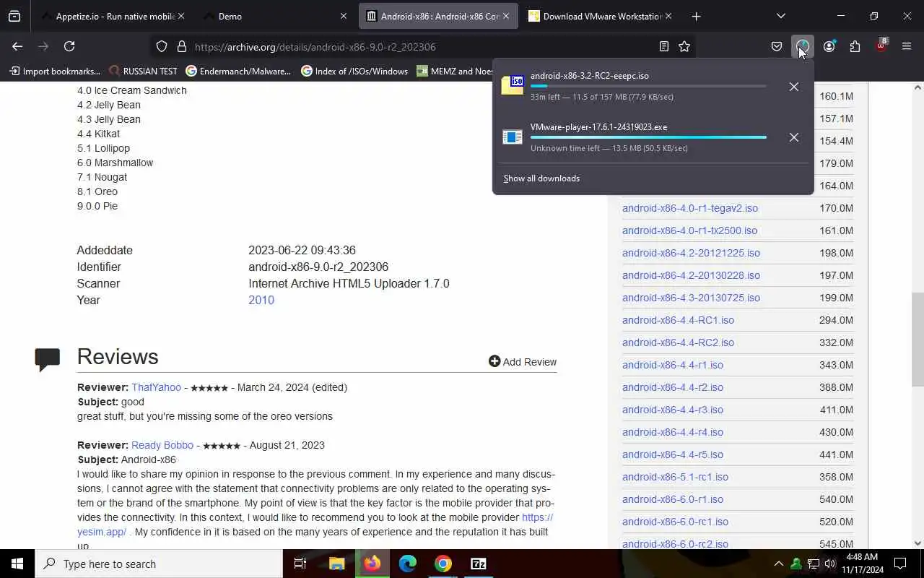
Task: Launch Microsoft Edge from the taskbar
Action: (x=408, y=564)
